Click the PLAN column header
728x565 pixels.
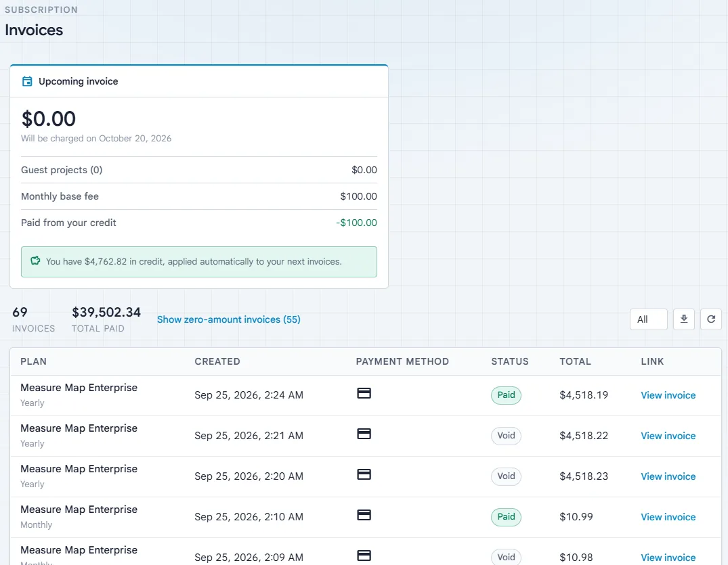click(33, 361)
